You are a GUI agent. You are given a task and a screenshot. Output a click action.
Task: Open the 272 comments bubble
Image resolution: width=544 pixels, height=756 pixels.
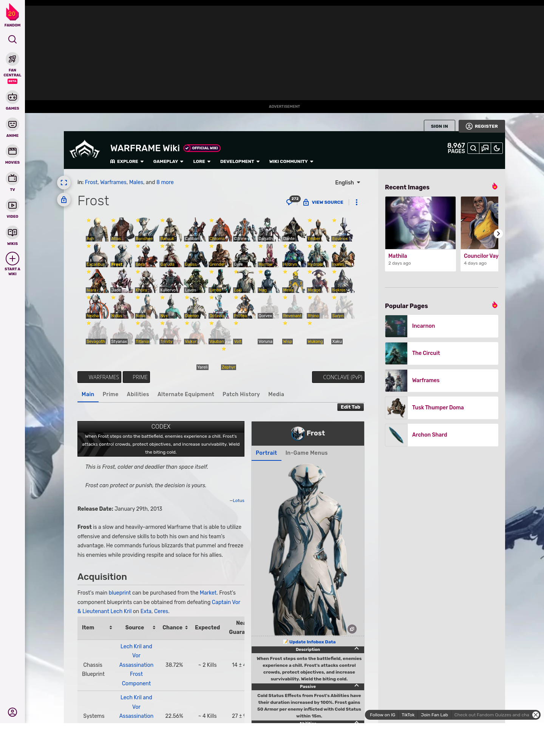[293, 201]
